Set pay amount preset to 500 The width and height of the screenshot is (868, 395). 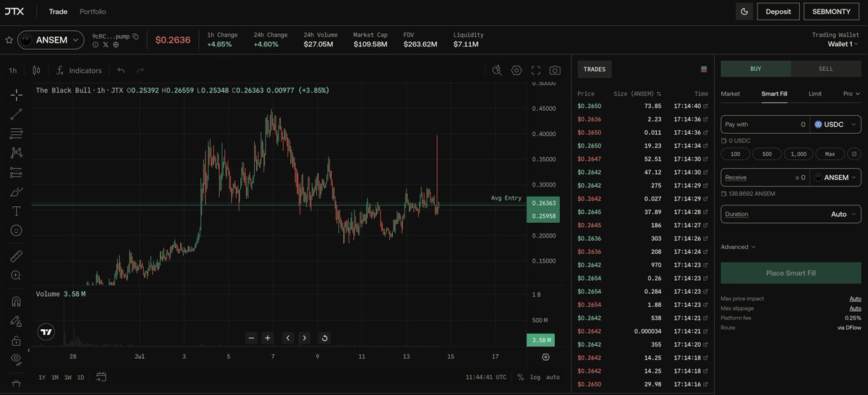point(767,154)
